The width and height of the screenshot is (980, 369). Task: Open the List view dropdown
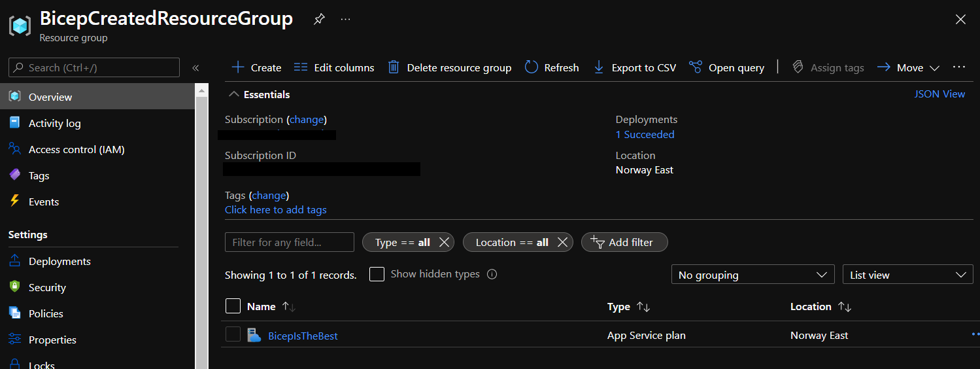(907, 275)
